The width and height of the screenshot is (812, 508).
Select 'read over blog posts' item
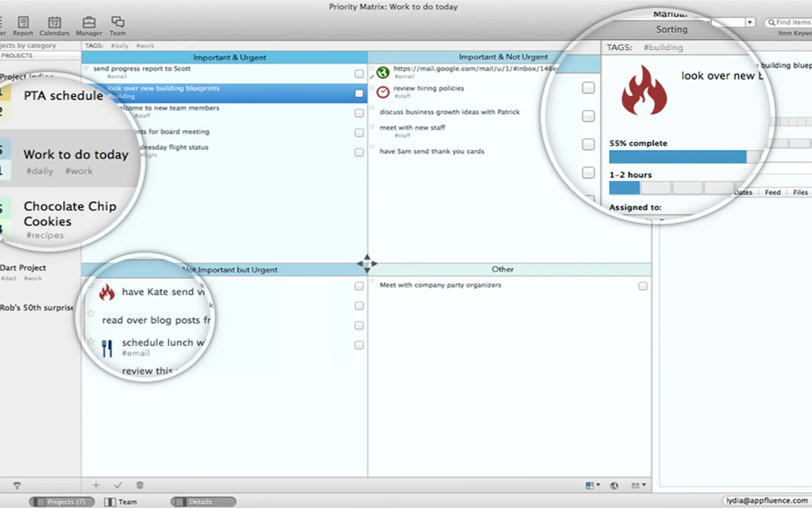156,320
